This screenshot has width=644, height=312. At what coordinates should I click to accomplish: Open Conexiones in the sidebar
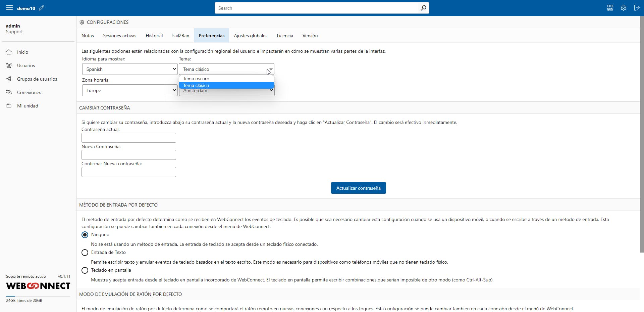29,92
